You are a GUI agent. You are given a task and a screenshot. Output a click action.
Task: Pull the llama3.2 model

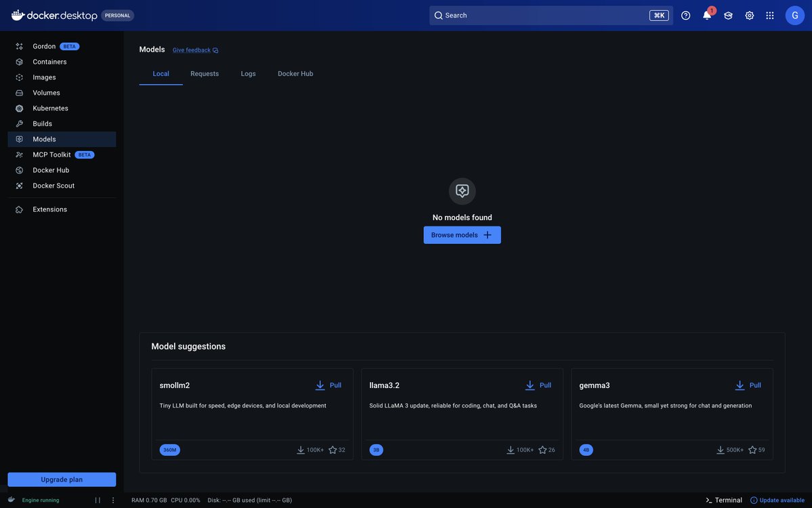click(538, 385)
